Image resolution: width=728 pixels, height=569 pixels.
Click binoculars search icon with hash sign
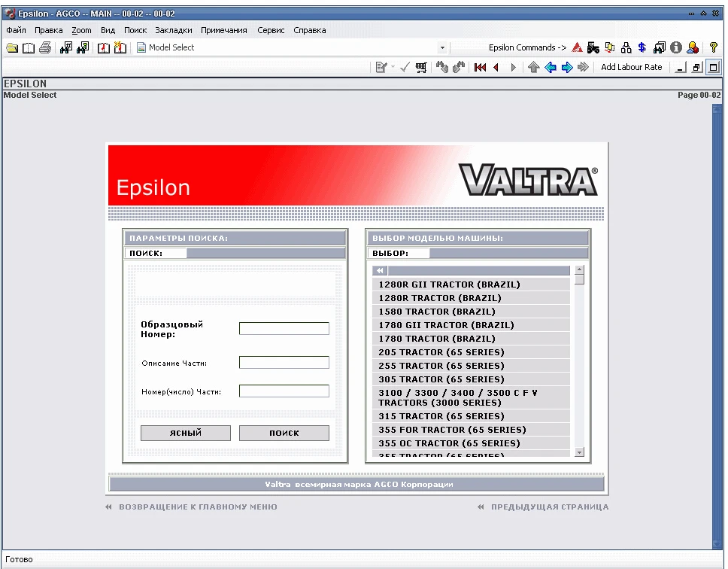[x=66, y=47]
